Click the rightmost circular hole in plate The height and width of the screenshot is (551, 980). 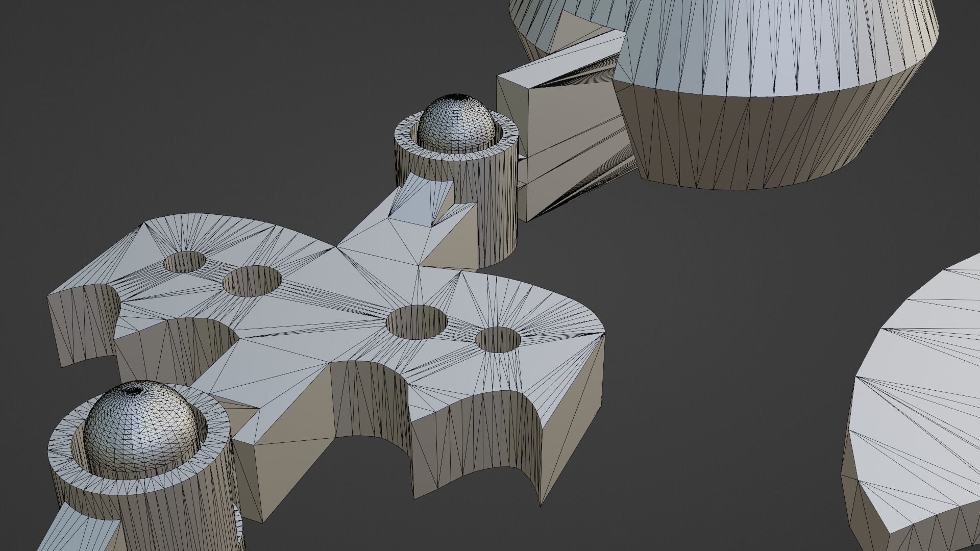(498, 340)
